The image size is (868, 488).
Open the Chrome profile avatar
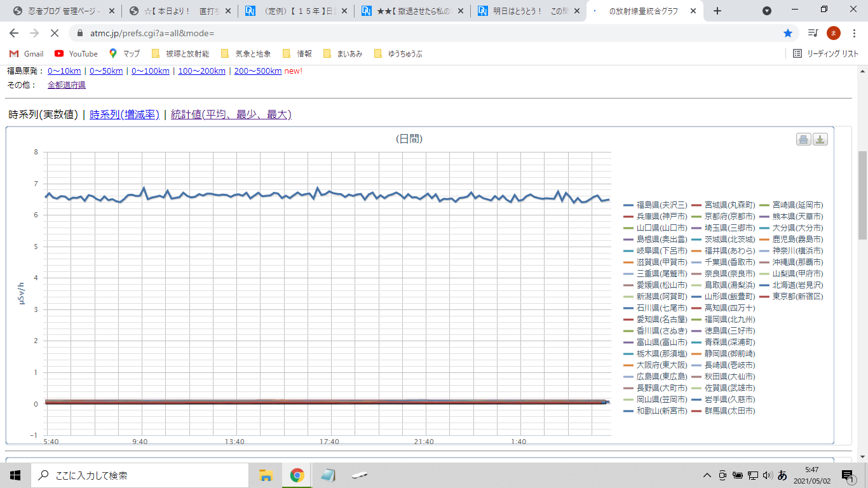834,33
